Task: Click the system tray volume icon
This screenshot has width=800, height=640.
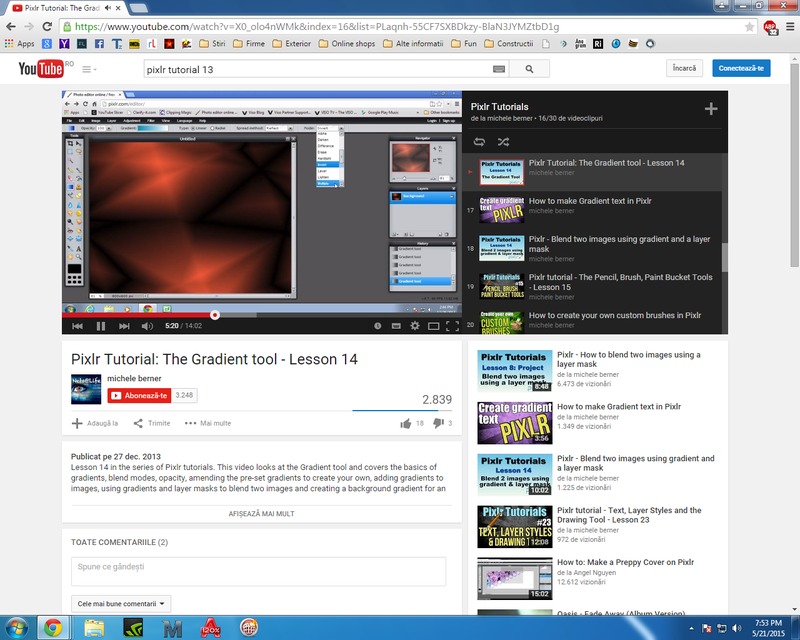Action: (736, 628)
